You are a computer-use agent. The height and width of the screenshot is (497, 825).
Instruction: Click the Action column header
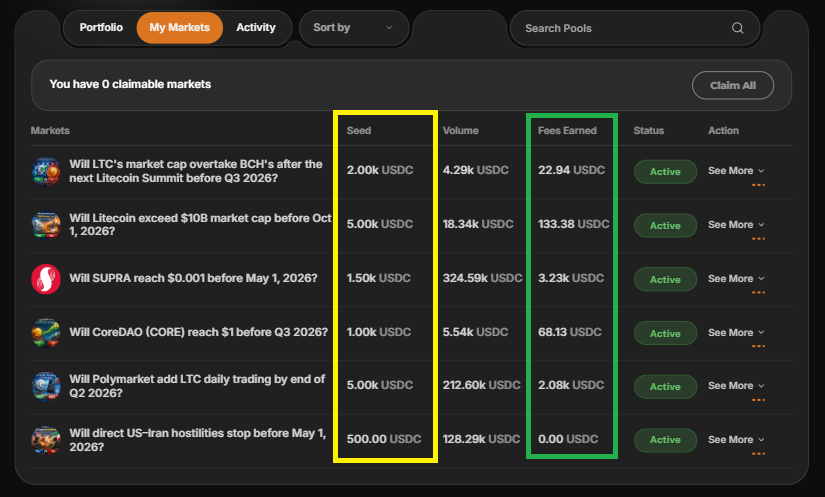pyautogui.click(x=723, y=130)
